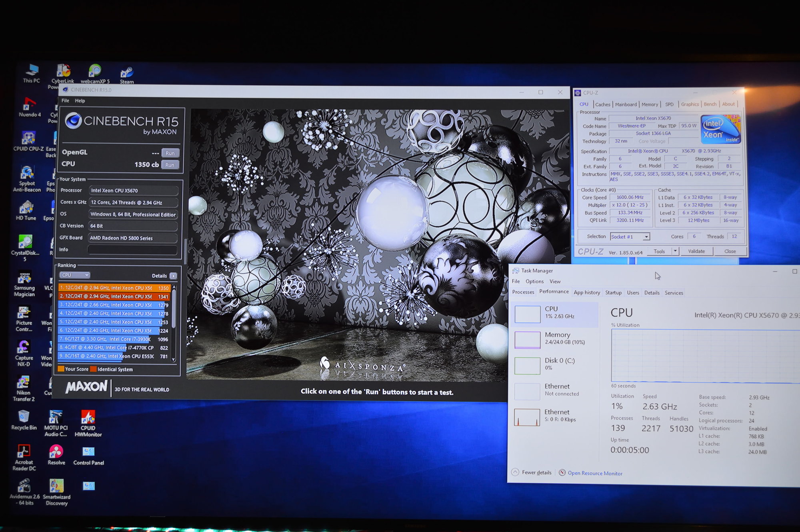Click the CPU-Z Validate button

click(x=696, y=251)
